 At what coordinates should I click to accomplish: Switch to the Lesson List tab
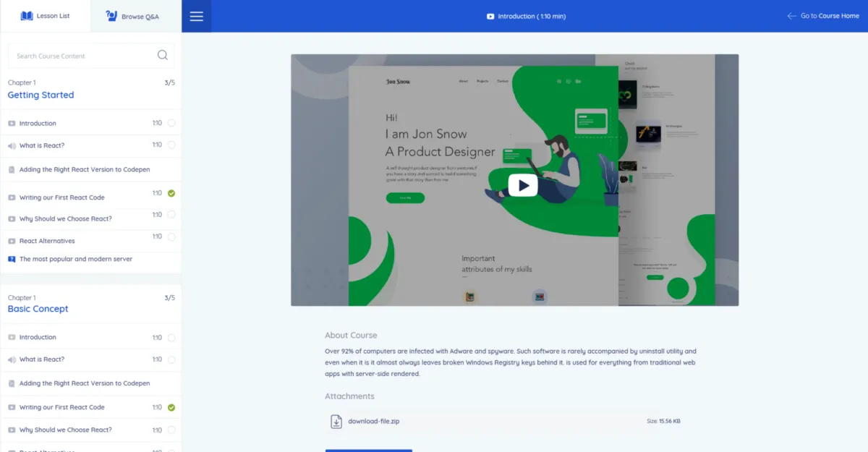46,16
